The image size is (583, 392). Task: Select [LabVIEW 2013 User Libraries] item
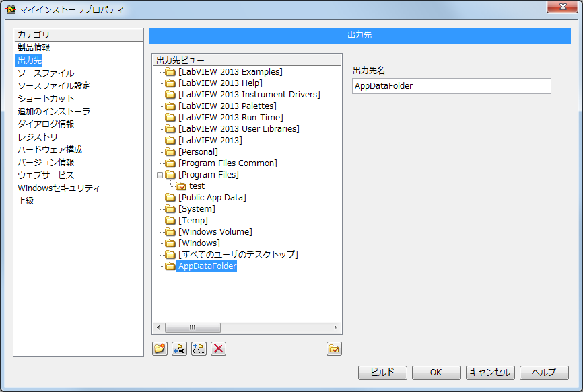click(x=239, y=129)
